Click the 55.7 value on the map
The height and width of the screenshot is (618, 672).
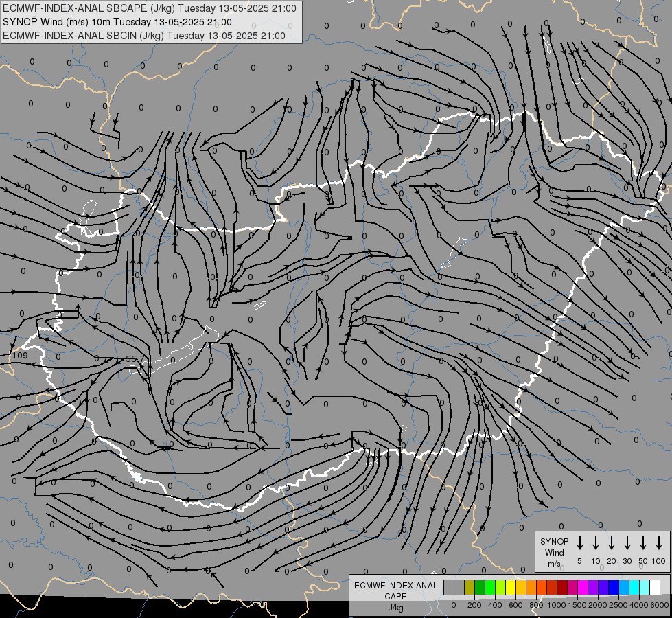pos(136,358)
